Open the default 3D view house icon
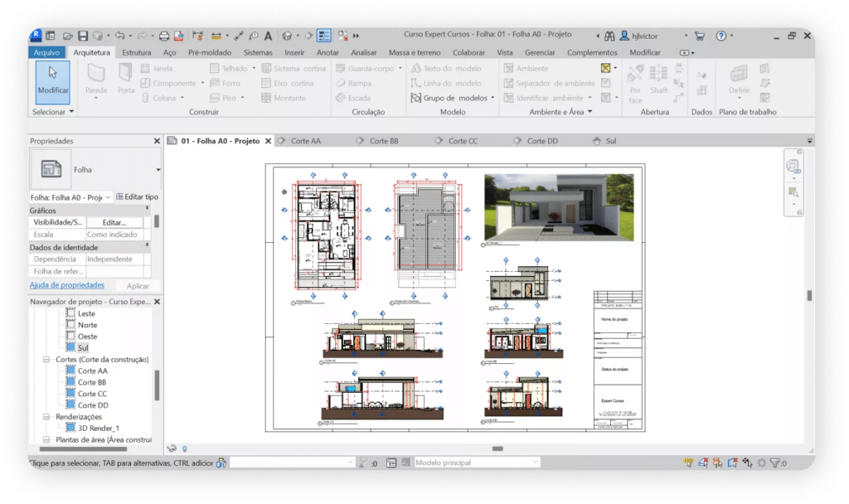The image size is (849, 504). click(x=287, y=36)
